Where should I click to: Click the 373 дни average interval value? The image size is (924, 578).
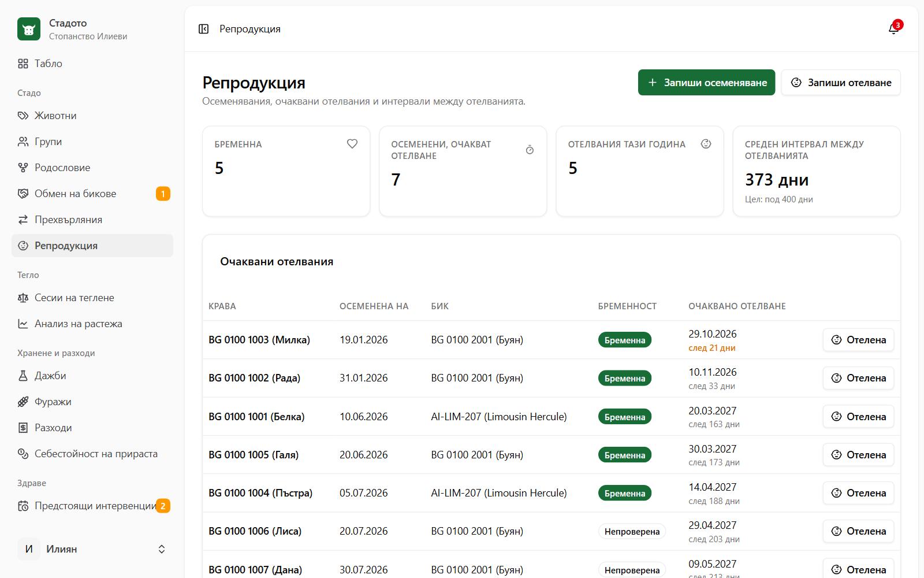coord(777,180)
